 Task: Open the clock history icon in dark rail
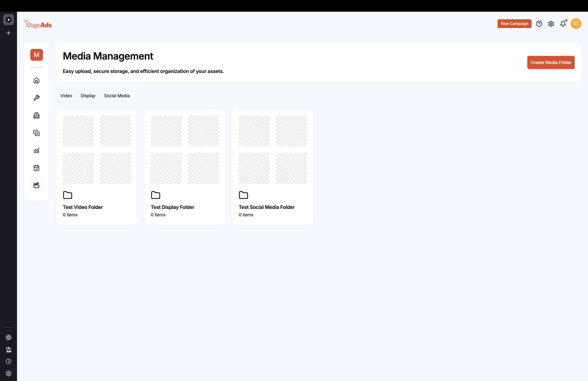point(8,361)
